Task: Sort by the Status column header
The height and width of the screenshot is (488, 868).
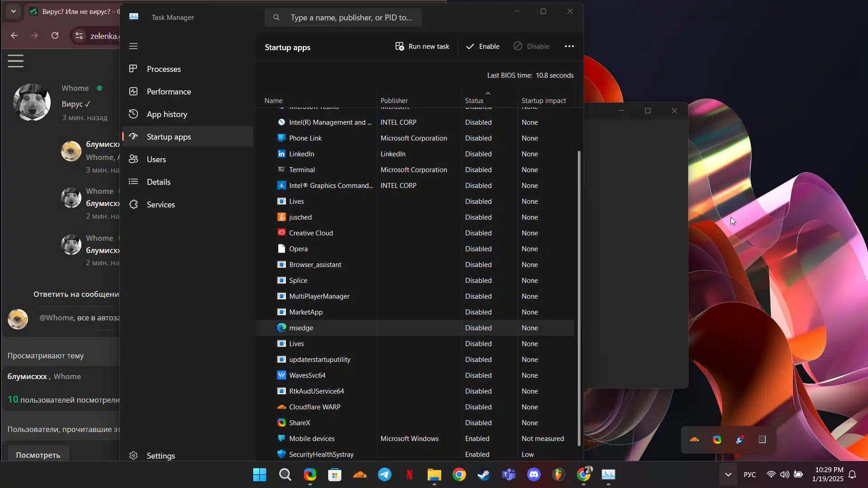Action: pyautogui.click(x=474, y=100)
